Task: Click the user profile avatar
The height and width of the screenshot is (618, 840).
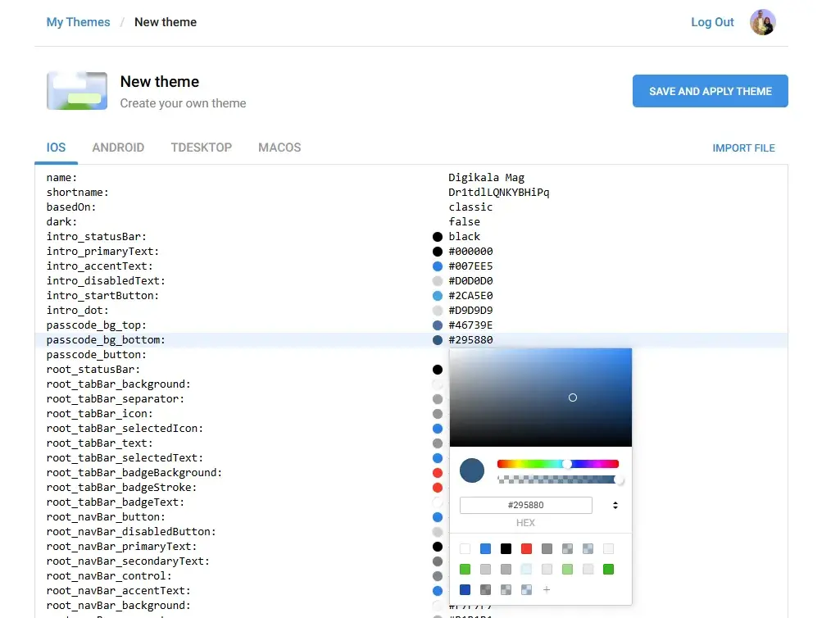Action: point(763,22)
